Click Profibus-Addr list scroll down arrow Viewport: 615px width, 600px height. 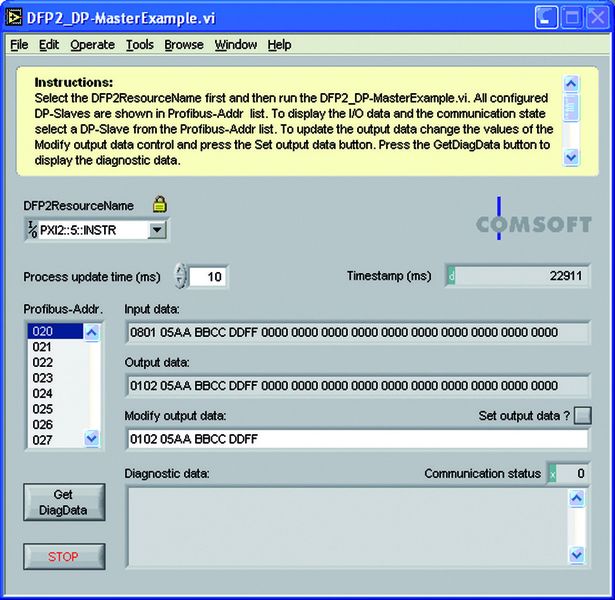[91, 438]
